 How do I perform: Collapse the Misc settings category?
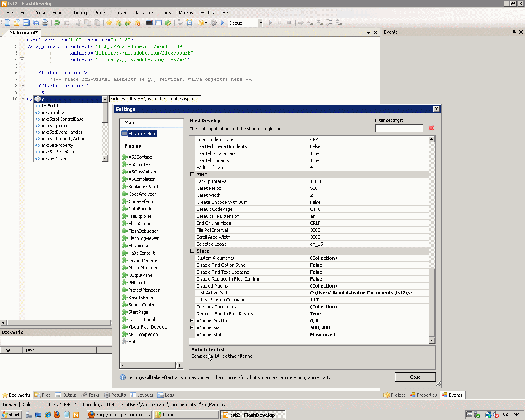click(192, 174)
